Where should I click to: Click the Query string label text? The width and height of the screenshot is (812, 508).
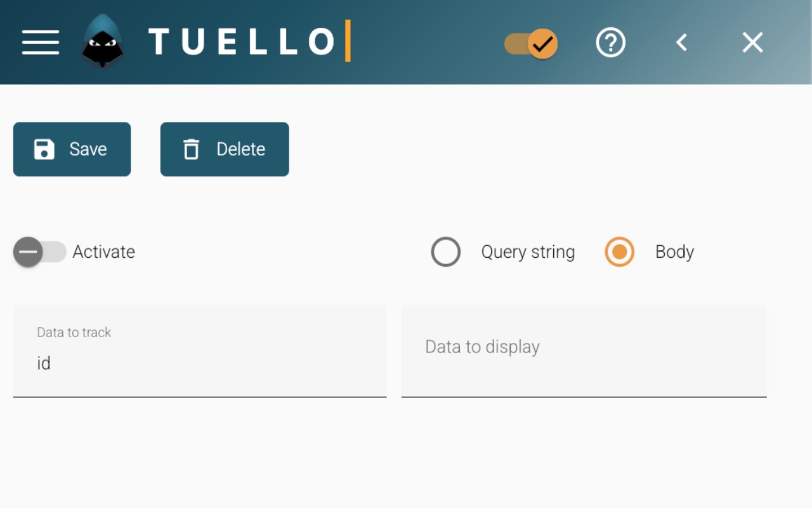[528, 252]
